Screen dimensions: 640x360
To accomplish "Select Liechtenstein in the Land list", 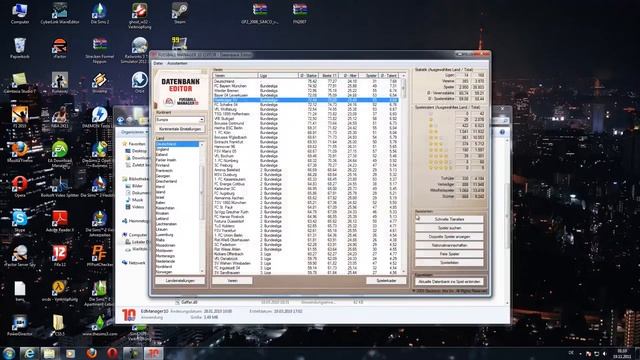I will 177,224.
